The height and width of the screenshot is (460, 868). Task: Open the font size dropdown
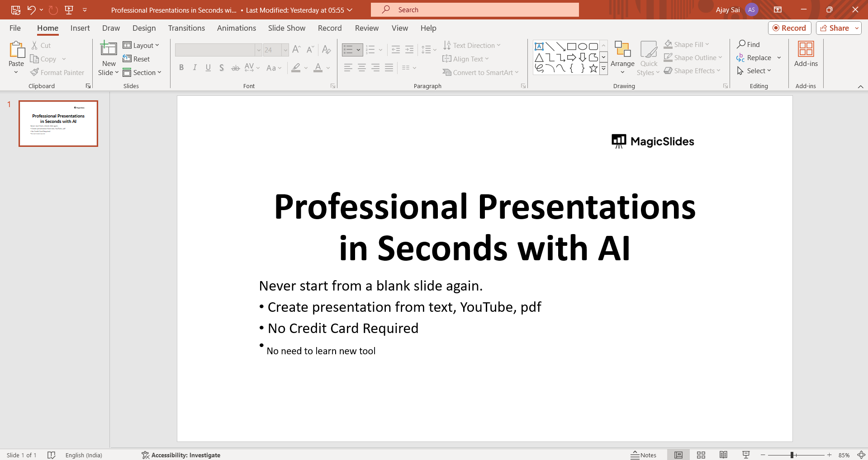pos(285,50)
